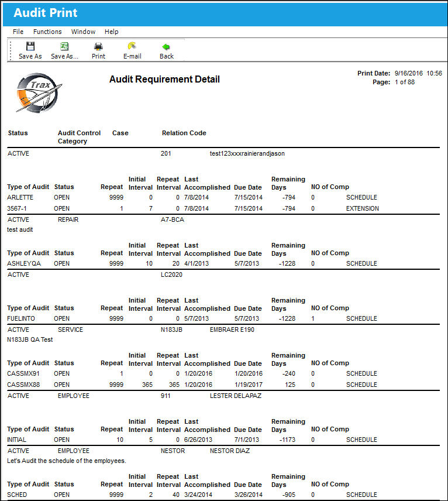The image size is (448, 501).
Task: Click remaining days -1173 value
Action: click(287, 440)
